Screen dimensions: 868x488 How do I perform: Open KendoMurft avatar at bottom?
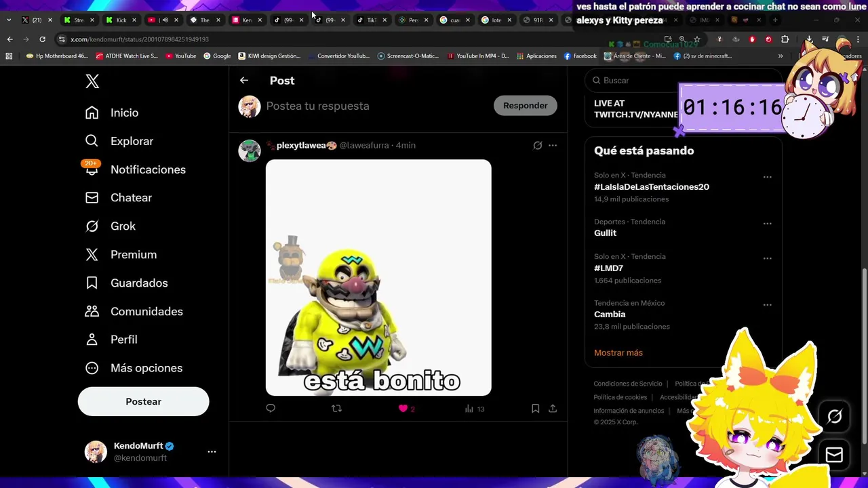[96, 452]
